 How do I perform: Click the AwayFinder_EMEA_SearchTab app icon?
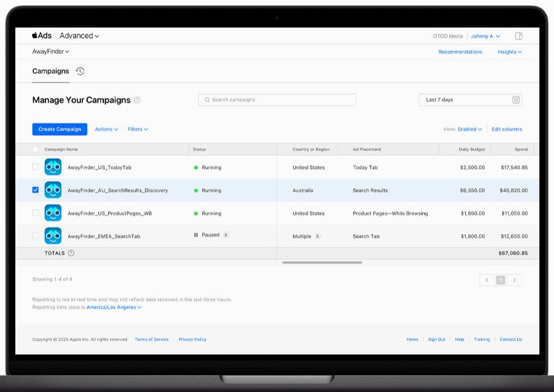pos(53,236)
